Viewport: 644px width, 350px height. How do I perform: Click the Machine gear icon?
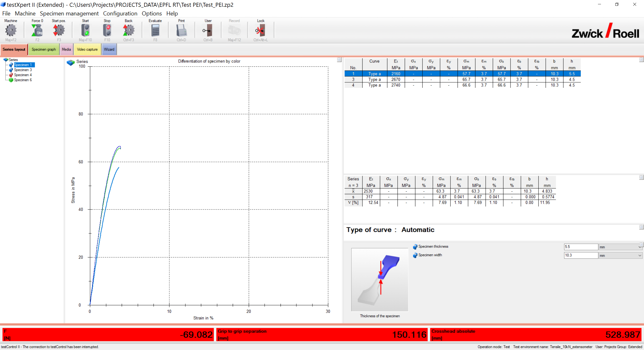(11, 30)
